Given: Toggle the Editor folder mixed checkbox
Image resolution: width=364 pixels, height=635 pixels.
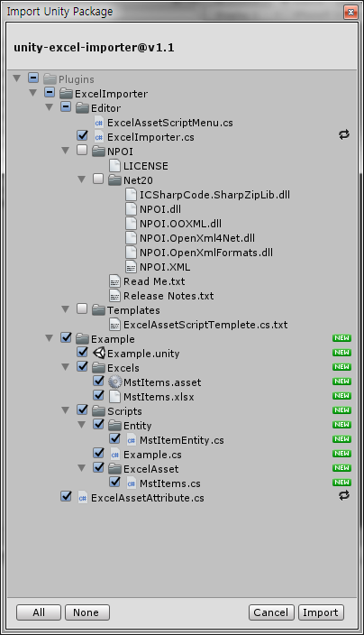Looking at the screenshot, I should [x=66, y=107].
